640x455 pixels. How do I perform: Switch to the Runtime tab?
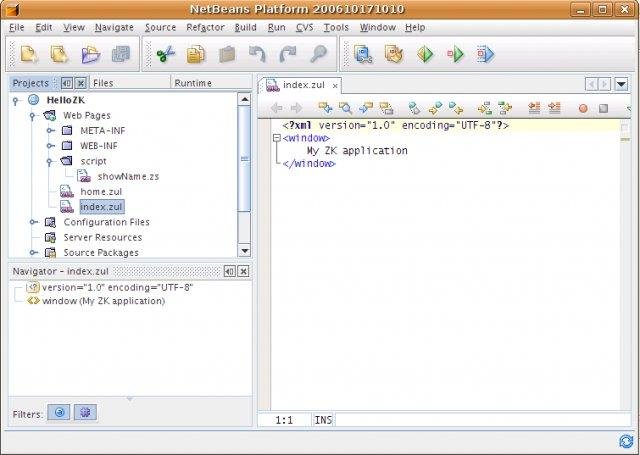pos(211,83)
